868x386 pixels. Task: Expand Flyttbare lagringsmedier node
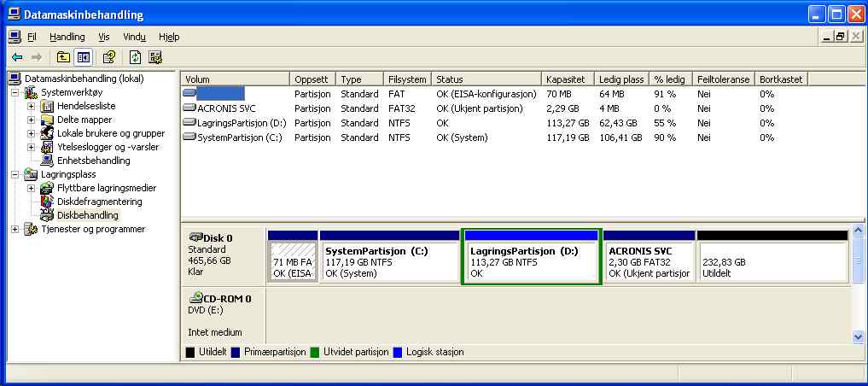click(31, 188)
